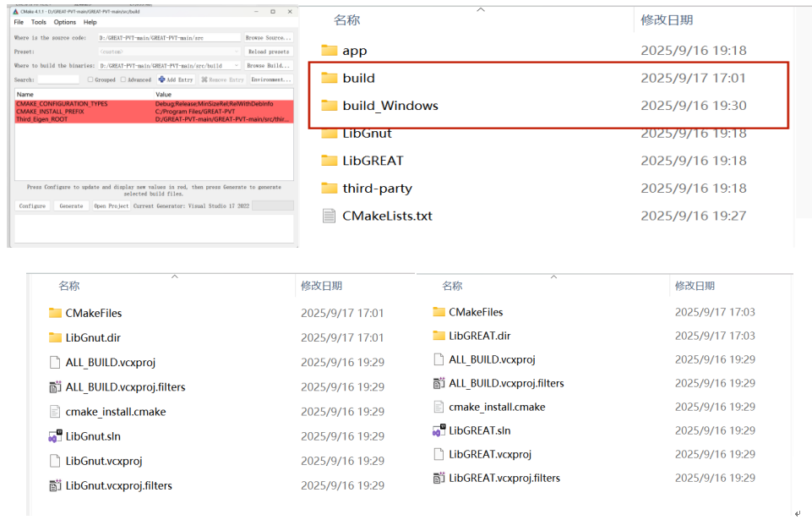Select the LibGREAT.sln file name
The height and width of the screenshot is (520, 812).
point(480,430)
